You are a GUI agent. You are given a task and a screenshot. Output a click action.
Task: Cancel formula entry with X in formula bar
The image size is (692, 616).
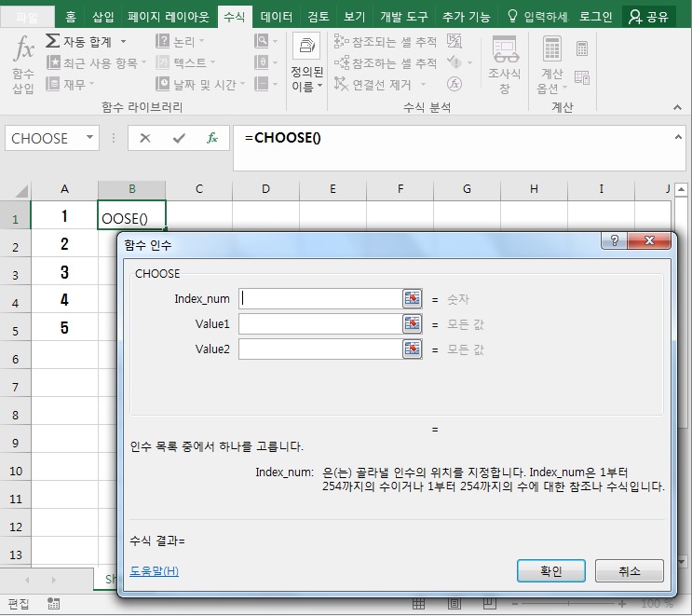[x=144, y=138]
